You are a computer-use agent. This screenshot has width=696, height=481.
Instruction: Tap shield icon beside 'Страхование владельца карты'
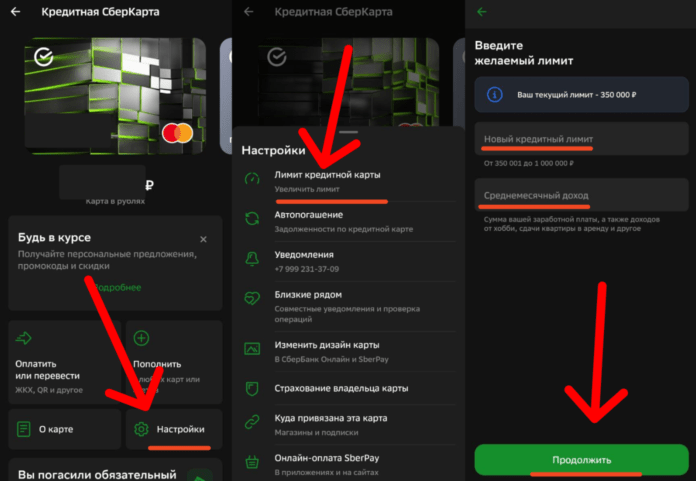tap(252, 389)
